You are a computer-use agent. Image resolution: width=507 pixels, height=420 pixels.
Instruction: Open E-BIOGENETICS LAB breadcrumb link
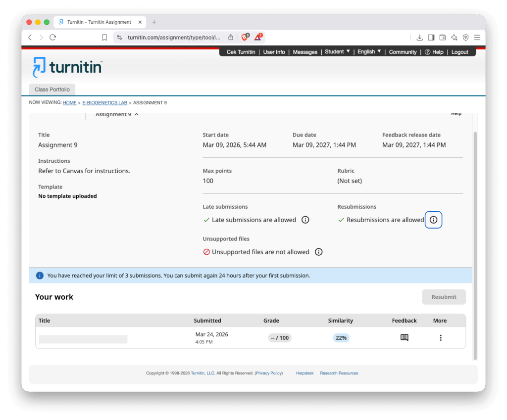point(105,103)
